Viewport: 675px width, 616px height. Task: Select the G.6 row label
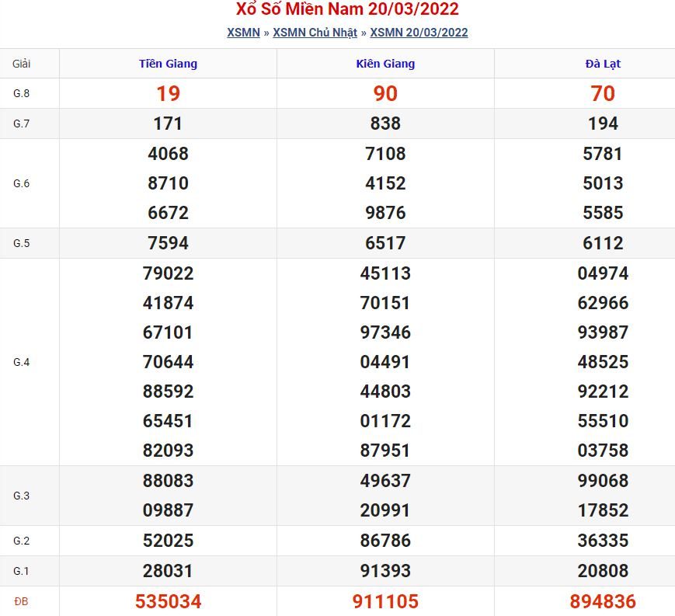22,183
